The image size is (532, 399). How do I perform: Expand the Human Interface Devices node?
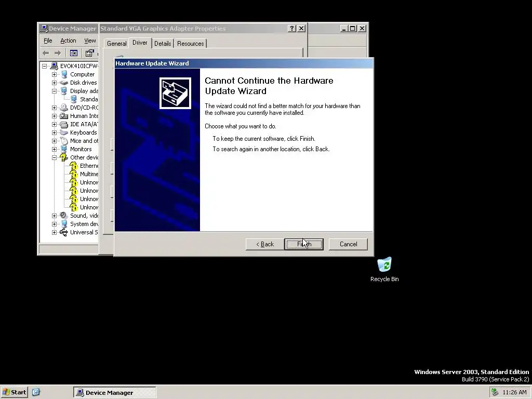pyautogui.click(x=54, y=116)
